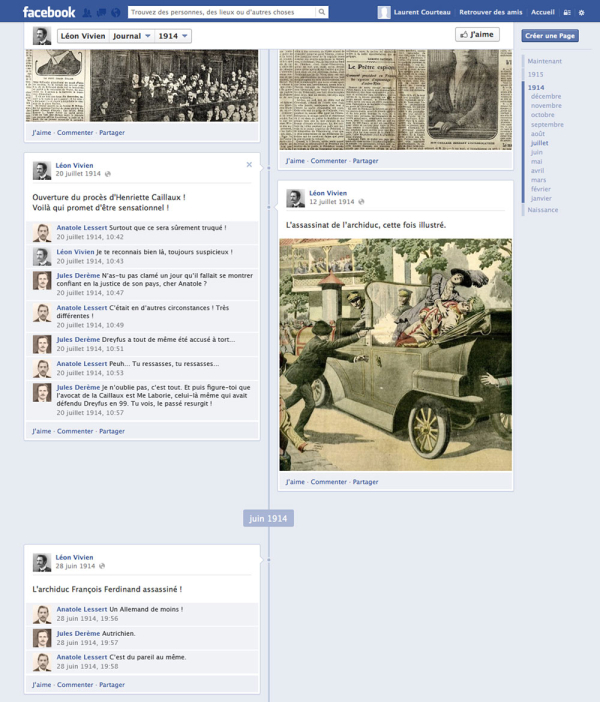Viewport: 600px width, 702px height.
Task: Open messages icon in top bar
Action: [x=101, y=13]
